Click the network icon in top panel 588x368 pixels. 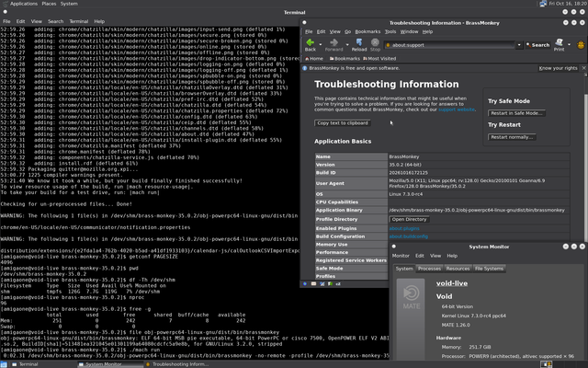click(x=543, y=4)
